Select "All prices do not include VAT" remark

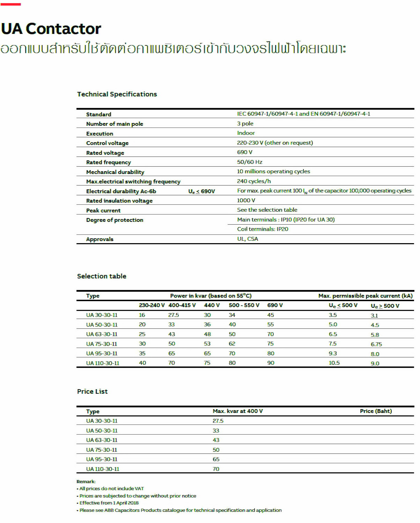point(110,488)
